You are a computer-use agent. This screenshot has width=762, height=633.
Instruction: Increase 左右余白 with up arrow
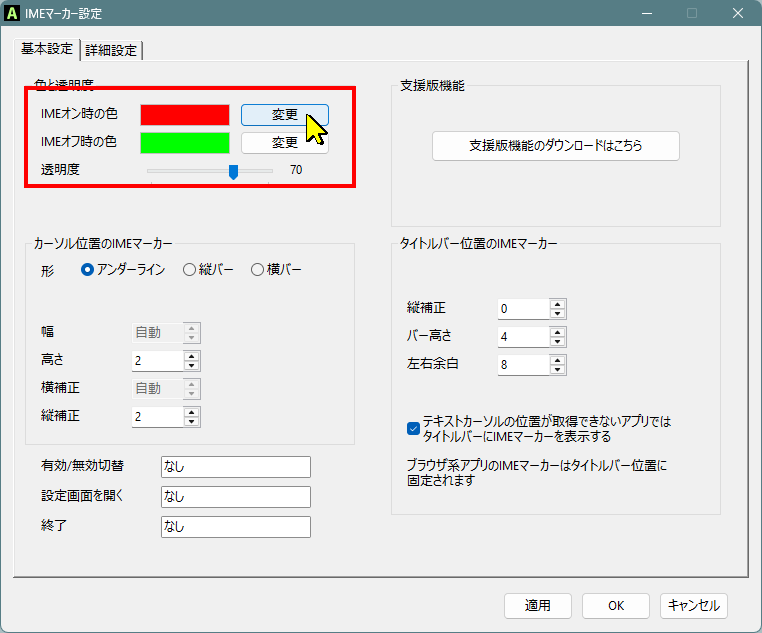coord(557,360)
